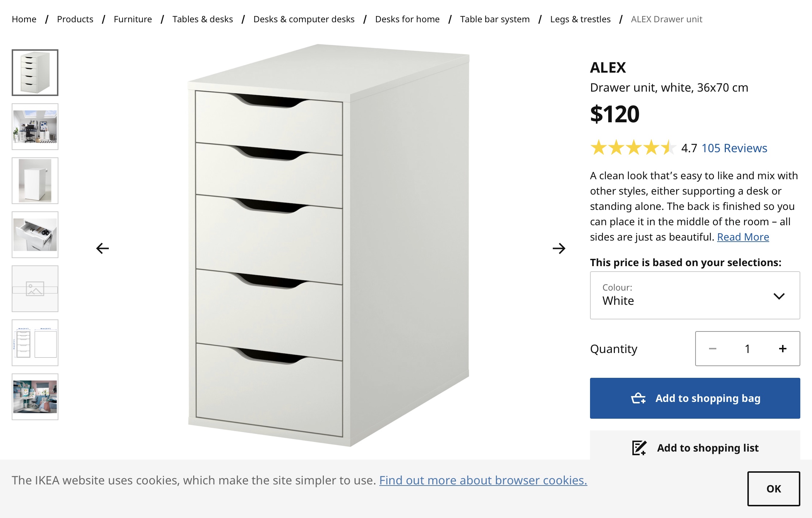Go to Tables & desks breadcrumb
Image resolution: width=812 pixels, height=518 pixels.
203,19
